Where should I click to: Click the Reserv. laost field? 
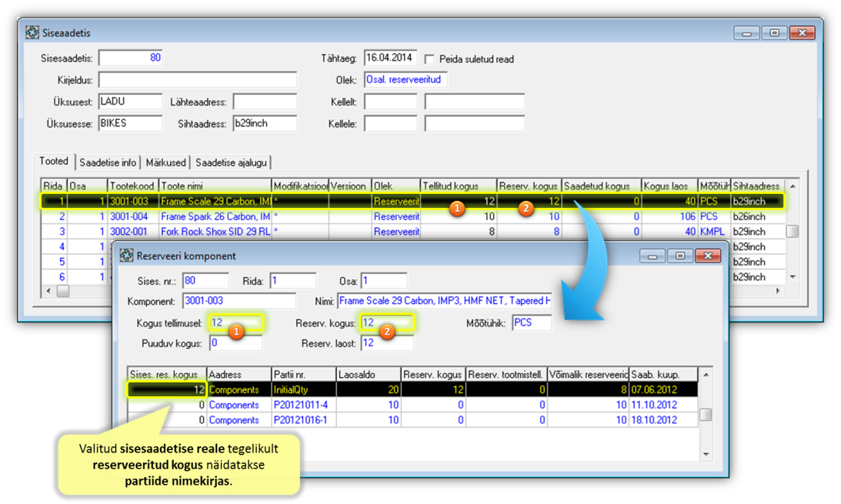pos(387,343)
